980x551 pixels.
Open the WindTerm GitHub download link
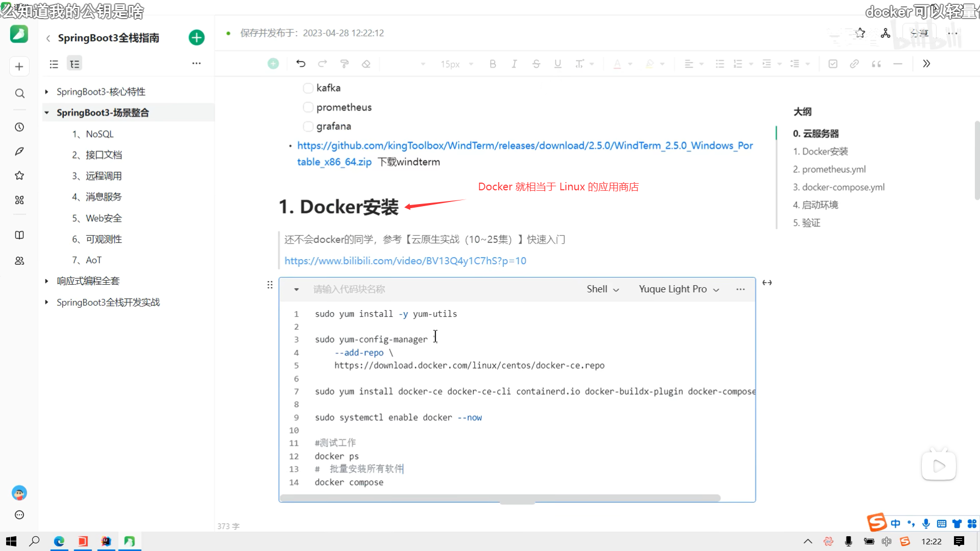525,146
